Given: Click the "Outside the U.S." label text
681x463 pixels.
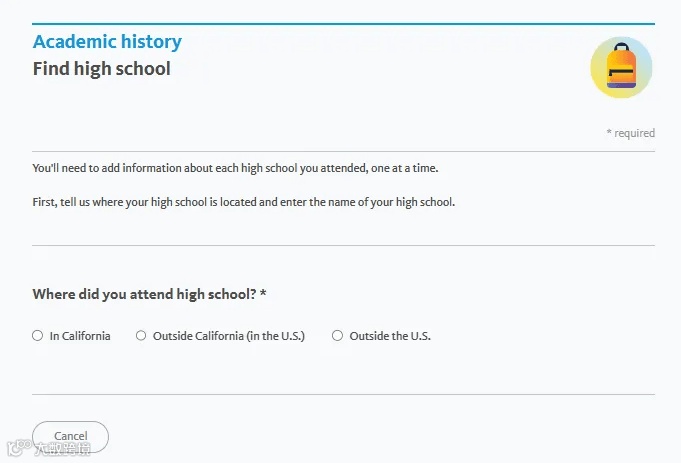Looking at the screenshot, I should point(390,336).
